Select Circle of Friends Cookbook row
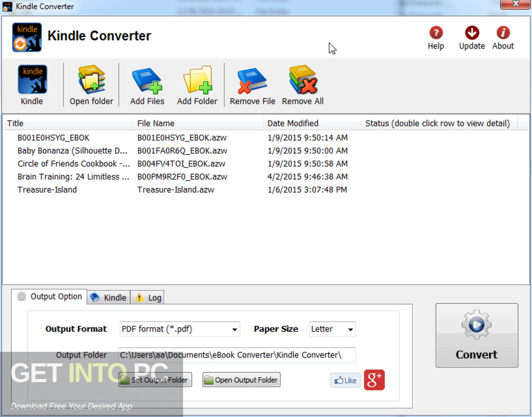The image size is (532, 417). pyautogui.click(x=74, y=163)
